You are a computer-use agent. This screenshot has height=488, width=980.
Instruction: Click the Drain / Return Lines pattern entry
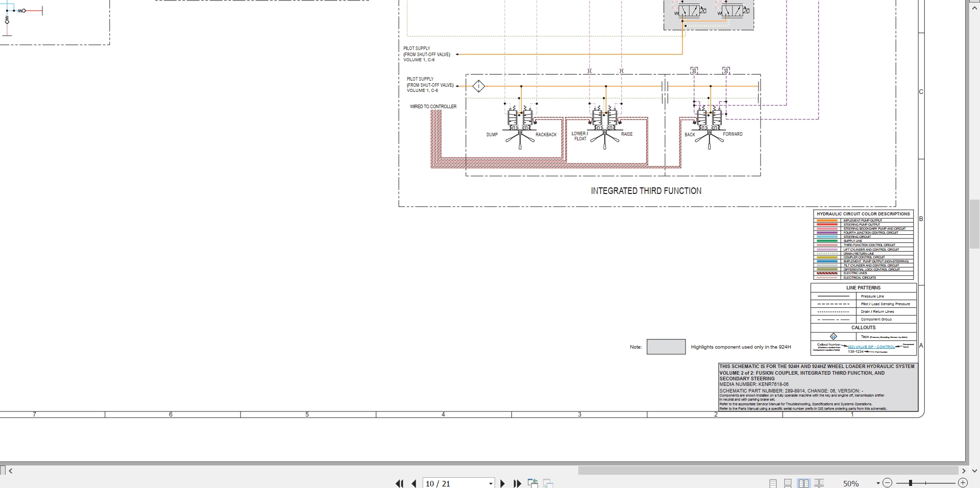pos(864,311)
